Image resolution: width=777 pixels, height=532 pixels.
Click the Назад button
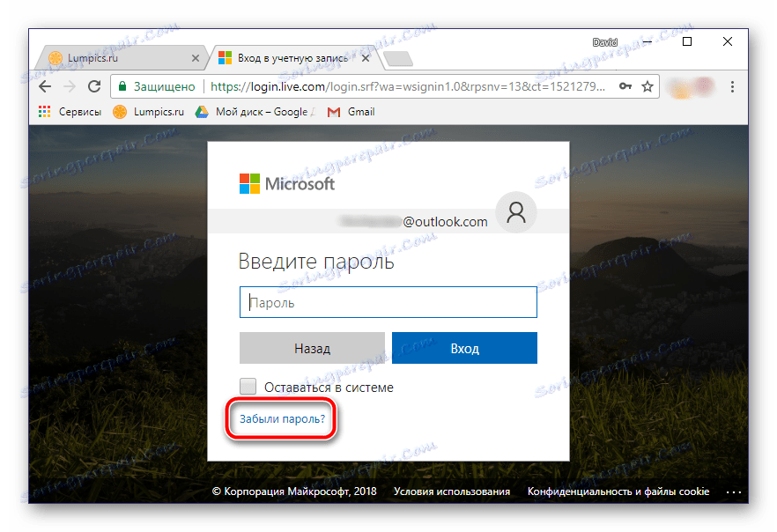point(312,348)
